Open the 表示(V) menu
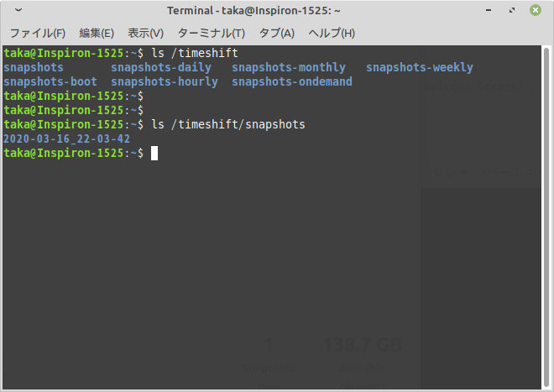This screenshot has height=392, width=554. point(145,34)
